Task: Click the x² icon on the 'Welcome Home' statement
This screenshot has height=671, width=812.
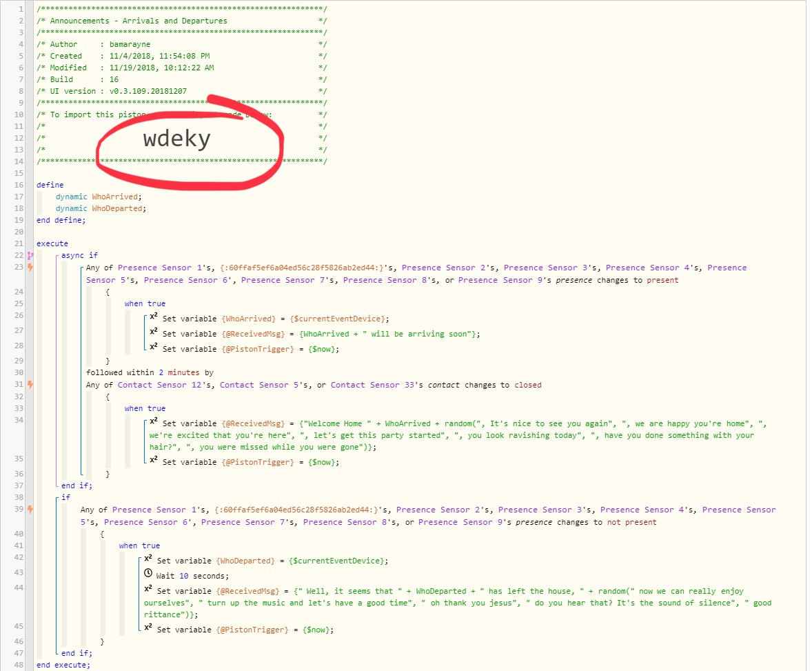Action: pos(154,421)
